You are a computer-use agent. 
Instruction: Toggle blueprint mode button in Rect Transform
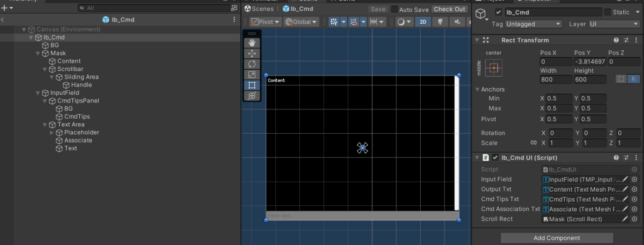click(x=621, y=79)
